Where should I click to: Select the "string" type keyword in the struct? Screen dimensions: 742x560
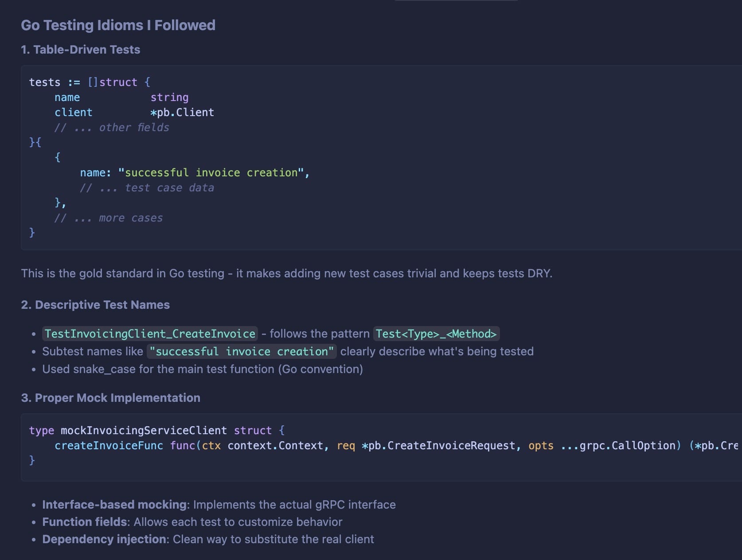pyautogui.click(x=169, y=97)
